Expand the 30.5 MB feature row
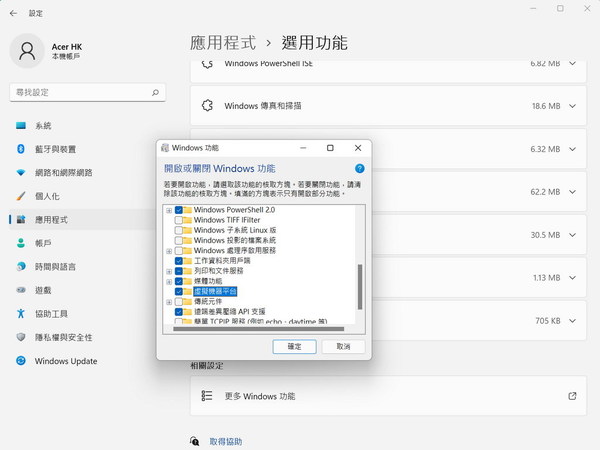The width and height of the screenshot is (600, 450). tap(572, 235)
